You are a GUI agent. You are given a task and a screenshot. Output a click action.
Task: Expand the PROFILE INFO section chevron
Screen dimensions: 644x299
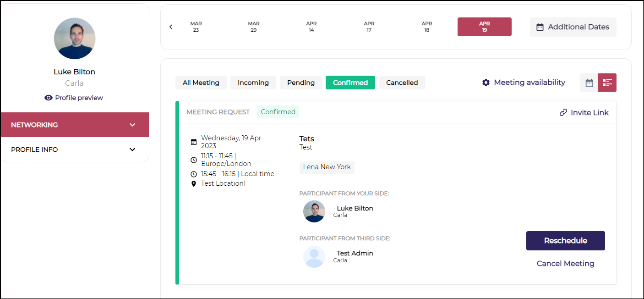[132, 149]
